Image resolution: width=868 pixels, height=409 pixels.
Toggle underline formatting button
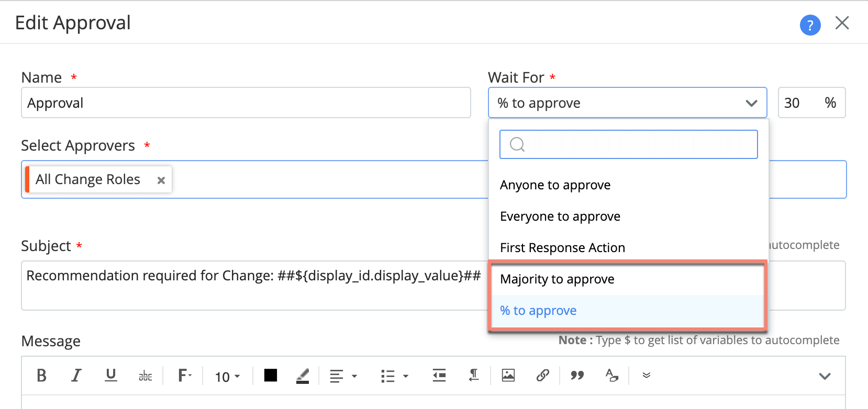pos(111,376)
